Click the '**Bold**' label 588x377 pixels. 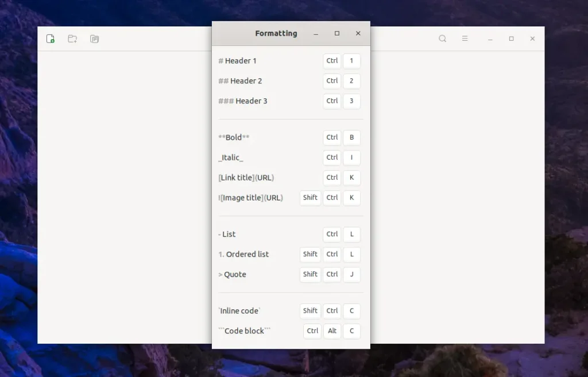(234, 137)
